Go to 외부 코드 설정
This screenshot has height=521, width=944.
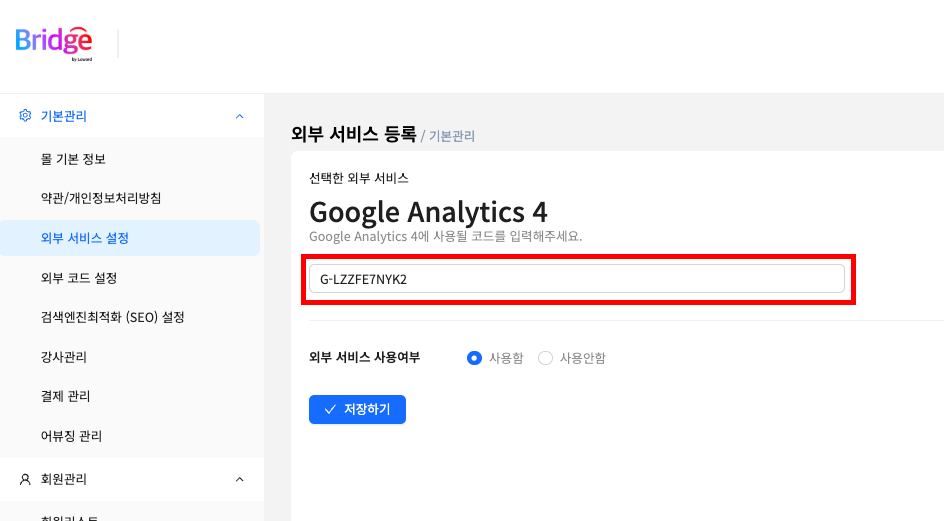79,277
